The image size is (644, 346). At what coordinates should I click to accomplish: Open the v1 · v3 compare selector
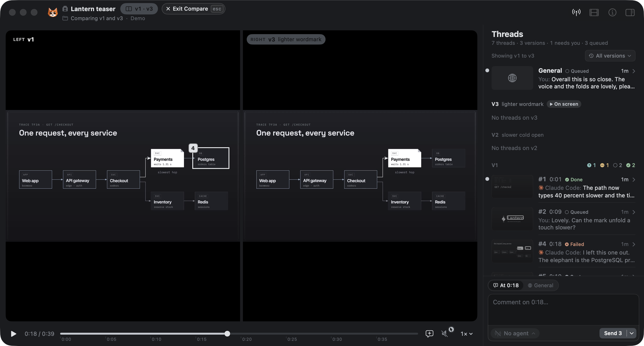coord(139,9)
